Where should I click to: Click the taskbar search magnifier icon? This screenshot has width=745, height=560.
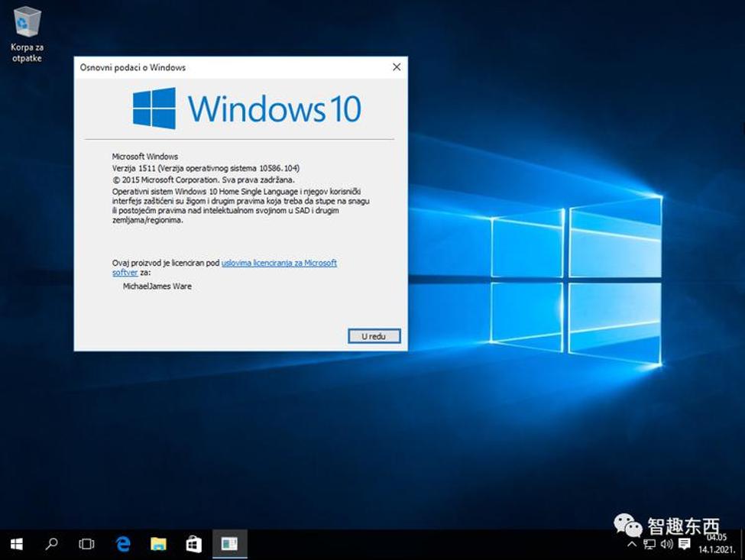coord(51,544)
